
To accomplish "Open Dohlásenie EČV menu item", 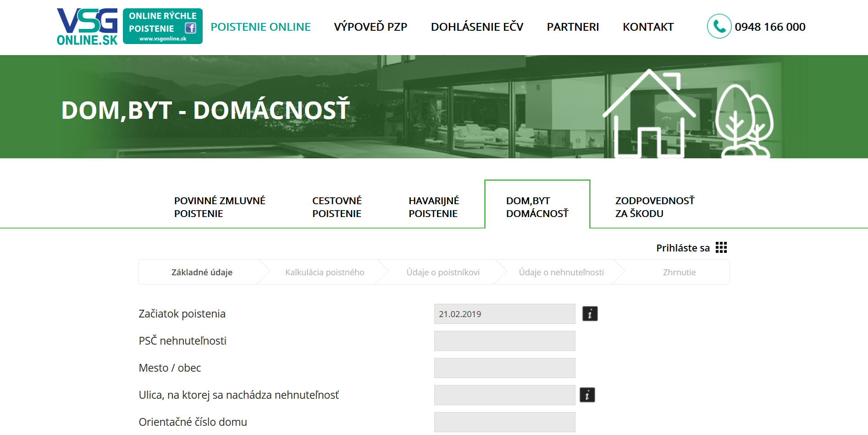I will pyautogui.click(x=477, y=27).
